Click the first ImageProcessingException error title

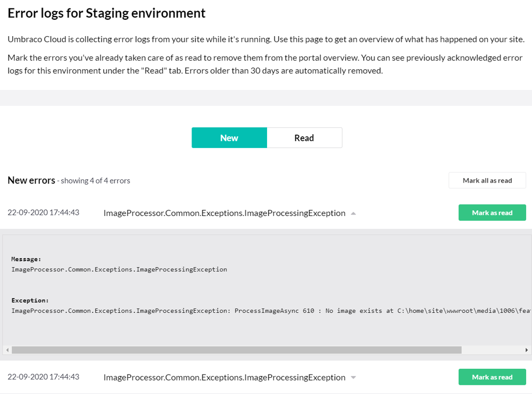224,213
